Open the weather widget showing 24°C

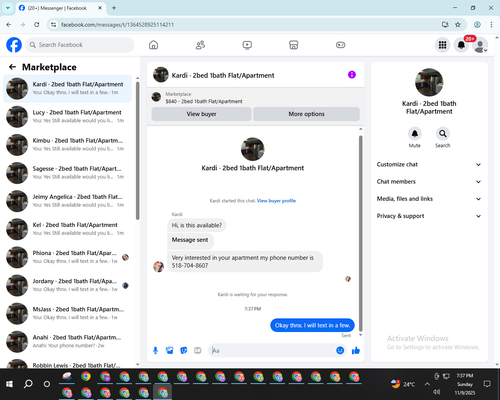pyautogui.click(x=403, y=384)
